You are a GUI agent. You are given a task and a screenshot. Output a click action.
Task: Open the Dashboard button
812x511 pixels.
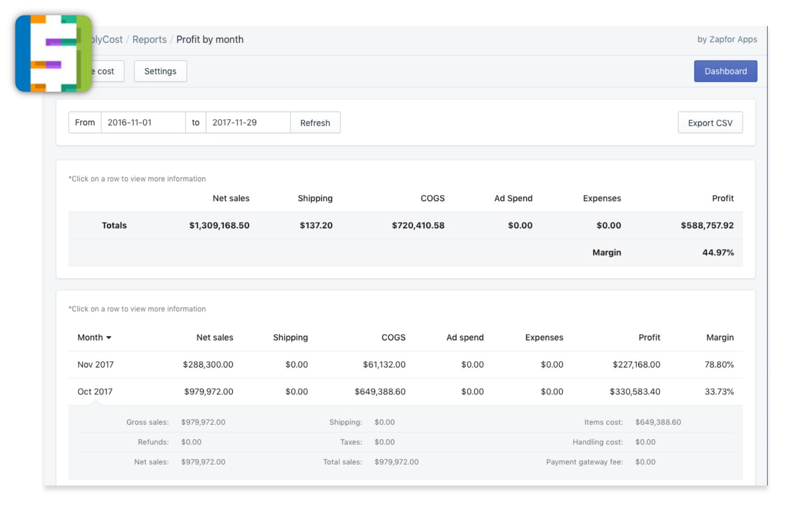tap(725, 71)
